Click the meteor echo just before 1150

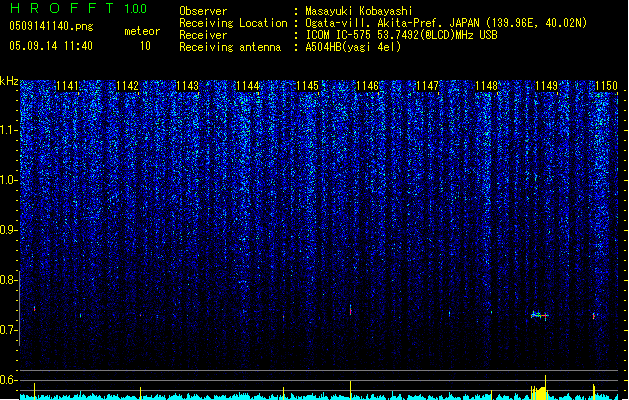594,316
